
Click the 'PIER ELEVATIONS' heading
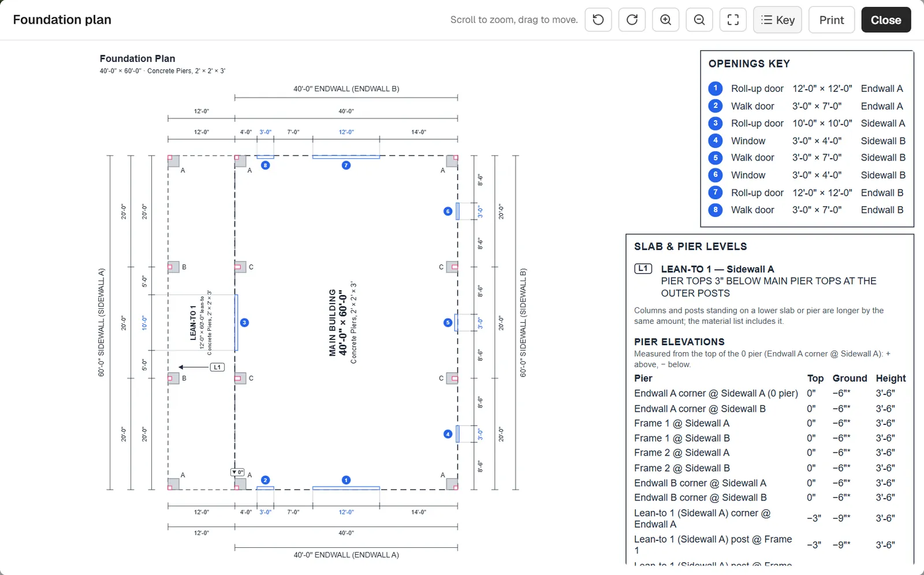pos(679,342)
